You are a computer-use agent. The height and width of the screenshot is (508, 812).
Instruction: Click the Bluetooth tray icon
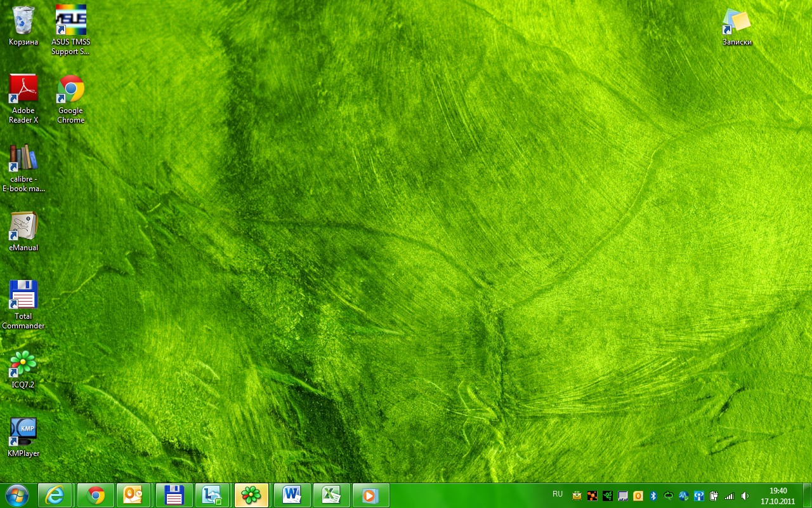tap(653, 496)
